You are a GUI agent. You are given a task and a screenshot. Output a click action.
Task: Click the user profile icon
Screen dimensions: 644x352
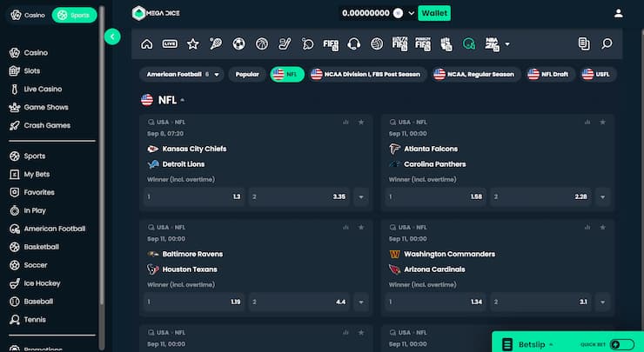[x=619, y=13]
